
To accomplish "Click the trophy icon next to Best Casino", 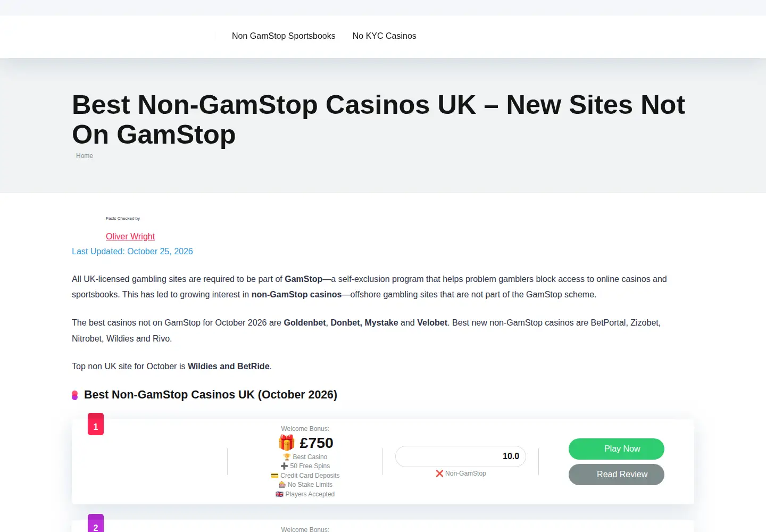I will click(287, 457).
